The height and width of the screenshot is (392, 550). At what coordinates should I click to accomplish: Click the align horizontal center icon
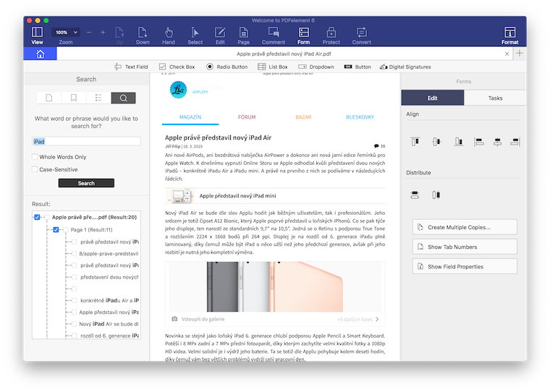(x=497, y=142)
